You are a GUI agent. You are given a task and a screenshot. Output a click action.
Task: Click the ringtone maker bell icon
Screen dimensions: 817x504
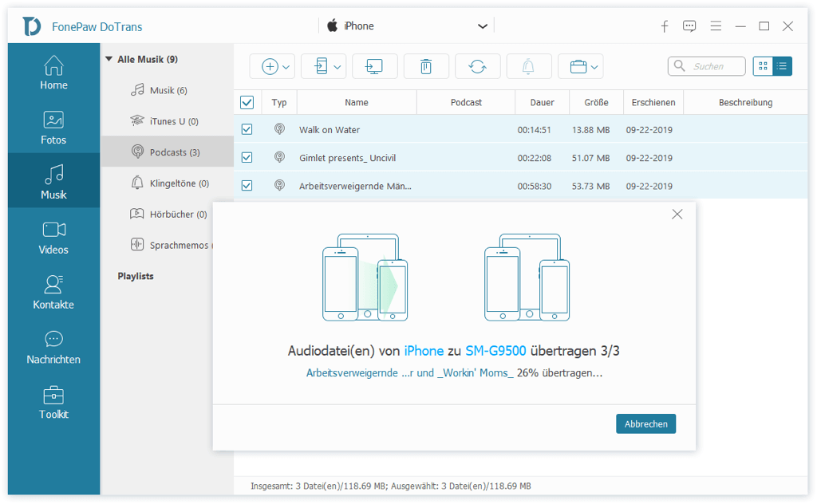[x=528, y=67]
